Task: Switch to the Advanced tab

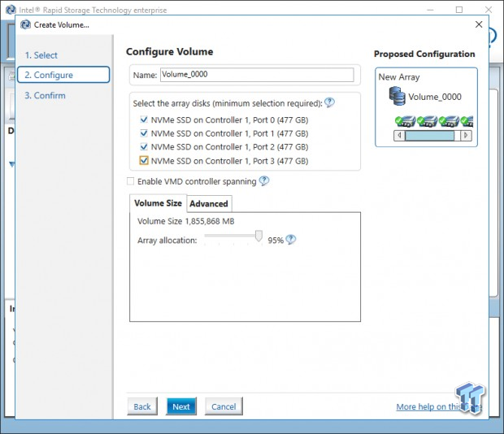Action: coord(209,204)
